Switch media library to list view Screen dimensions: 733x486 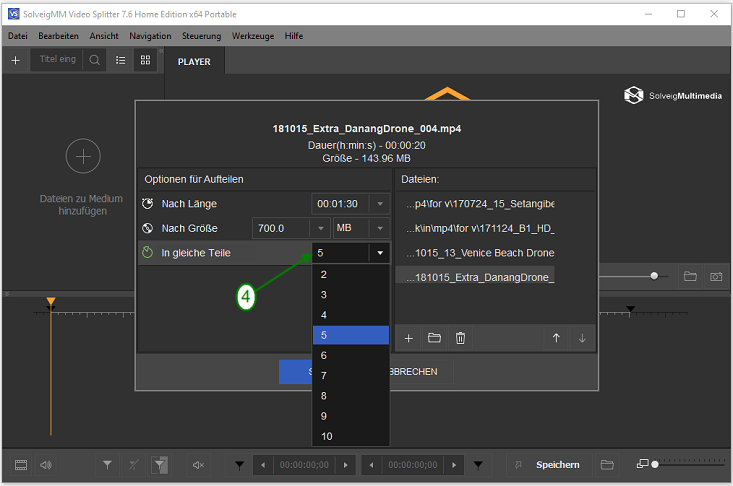tap(121, 60)
